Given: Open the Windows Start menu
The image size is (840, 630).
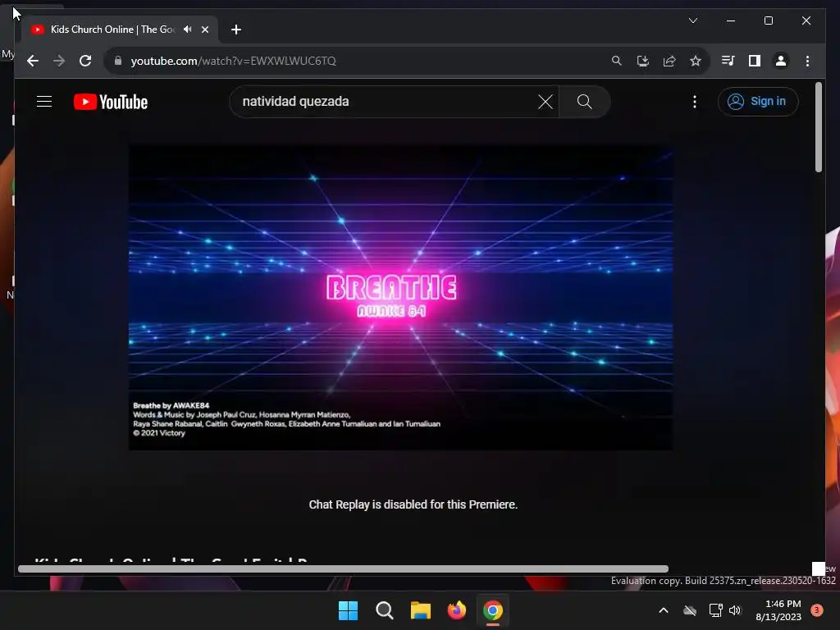Looking at the screenshot, I should 348,610.
